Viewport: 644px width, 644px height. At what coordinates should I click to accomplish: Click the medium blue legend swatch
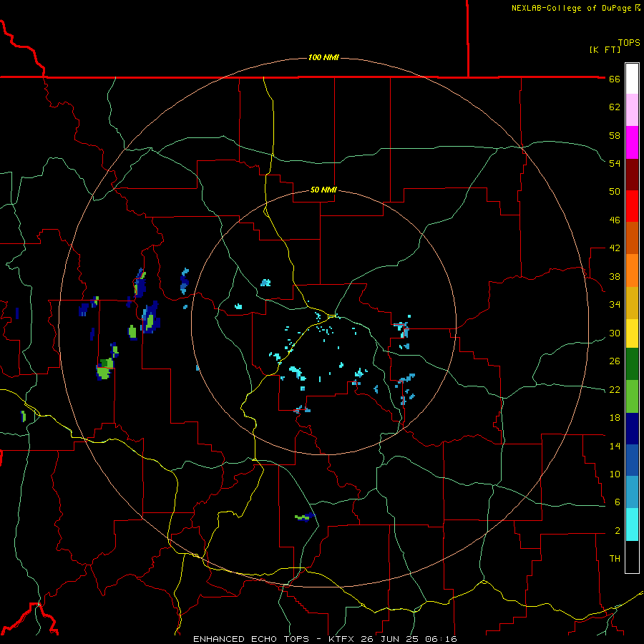pyautogui.click(x=632, y=460)
